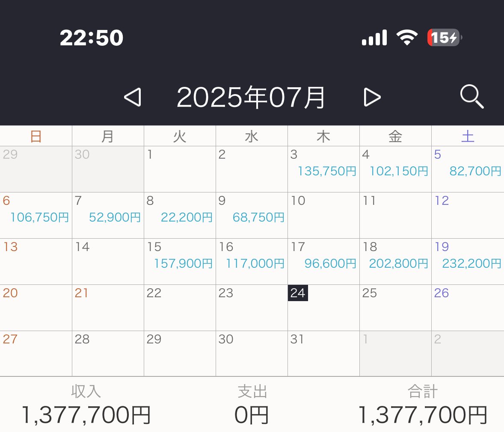Image resolution: width=504 pixels, height=432 pixels.
Task: Open July 8 entry 22,200円
Action: click(x=180, y=215)
